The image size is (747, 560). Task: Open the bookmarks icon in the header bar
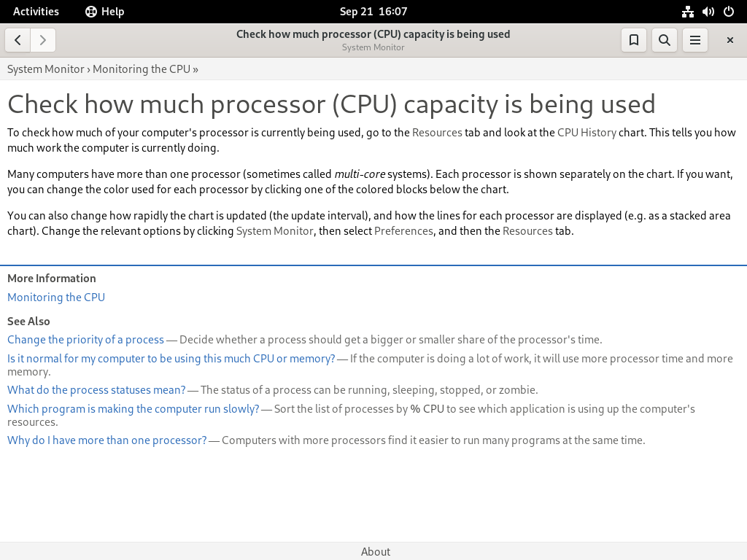(634, 40)
